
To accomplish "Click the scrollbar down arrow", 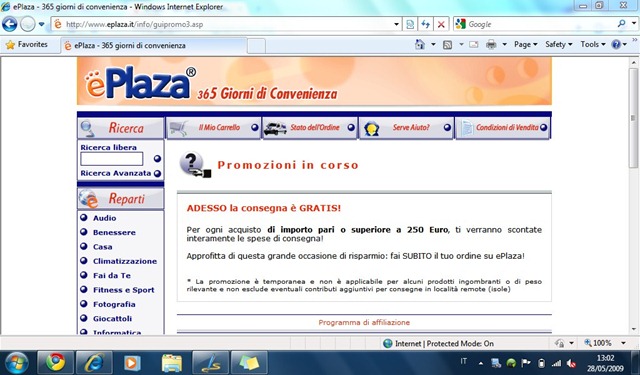I will click(x=633, y=329).
